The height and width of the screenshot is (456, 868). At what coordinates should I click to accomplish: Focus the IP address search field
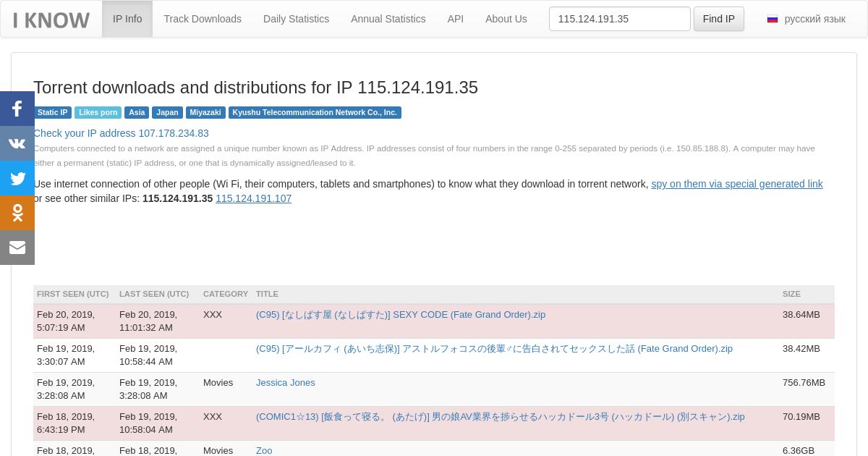point(620,19)
